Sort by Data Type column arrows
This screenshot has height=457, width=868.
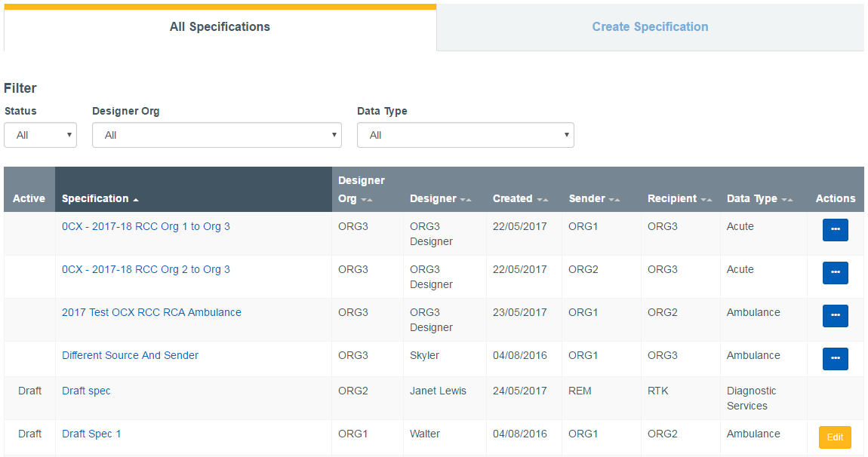[x=786, y=200]
